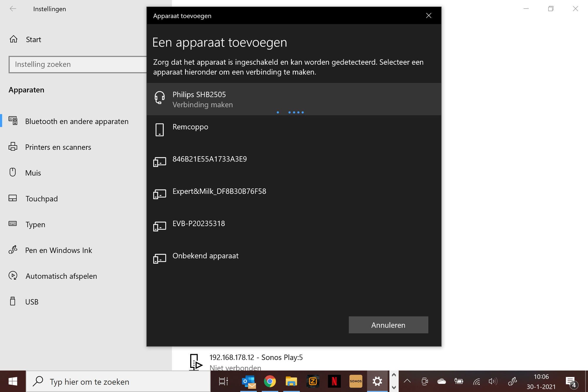Click the Annuleren button
Image resolution: width=588 pixels, height=392 pixels.
[x=388, y=325]
